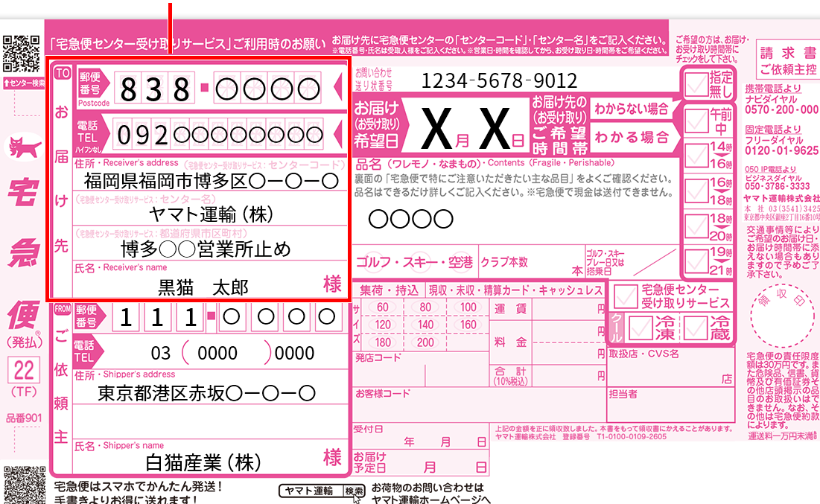Select size 200 oval
This screenshot has height=504, width=820.
point(425,342)
